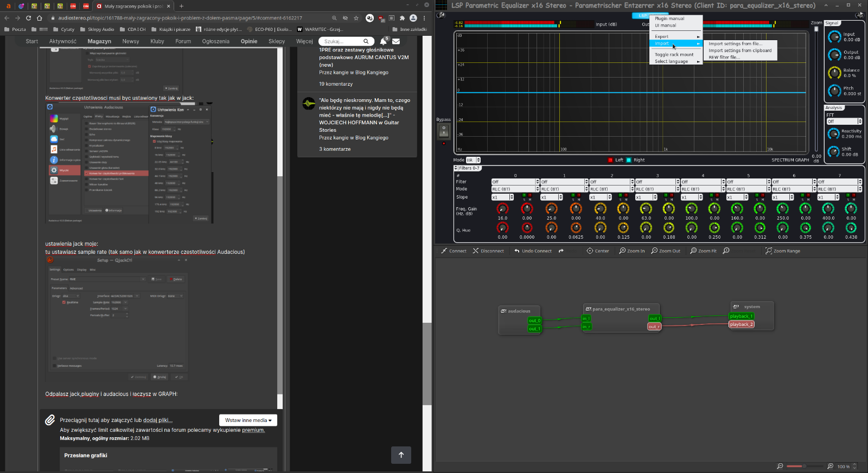
Task: Open the Forum navigation link
Action: point(183,41)
